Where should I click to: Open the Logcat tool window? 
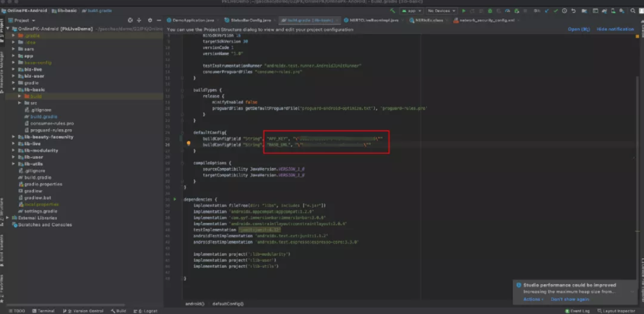(x=146, y=311)
